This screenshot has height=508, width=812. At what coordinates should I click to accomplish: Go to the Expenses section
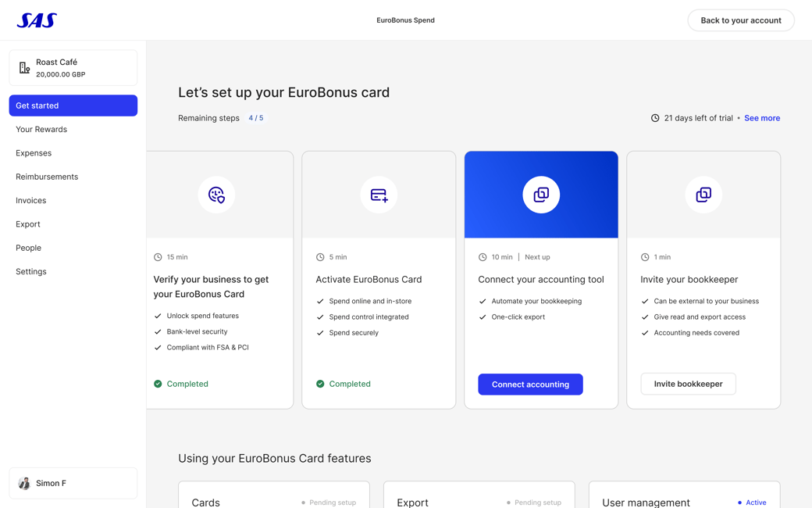[x=34, y=153]
